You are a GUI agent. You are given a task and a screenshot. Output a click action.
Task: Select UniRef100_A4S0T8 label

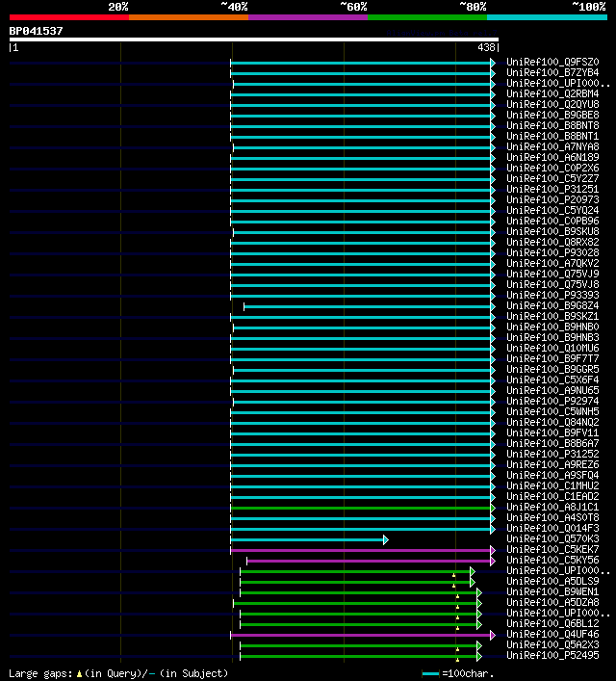coord(552,517)
